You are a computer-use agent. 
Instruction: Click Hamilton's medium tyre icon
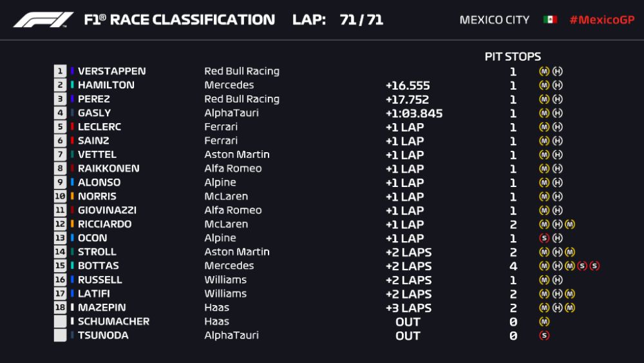(544, 85)
